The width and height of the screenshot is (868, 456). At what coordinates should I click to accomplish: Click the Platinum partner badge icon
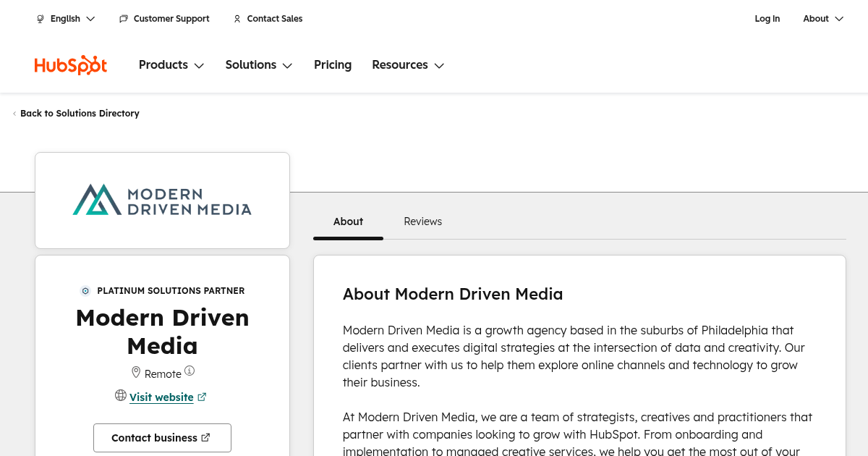85,291
